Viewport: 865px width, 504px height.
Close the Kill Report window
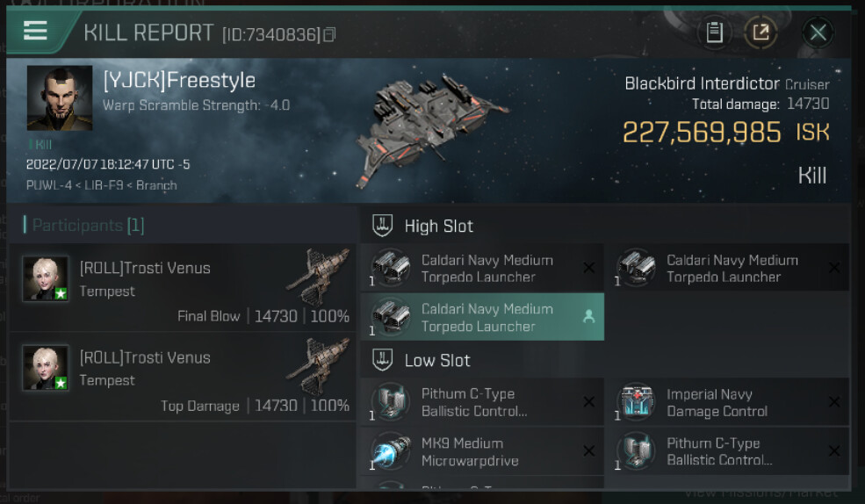tap(818, 32)
